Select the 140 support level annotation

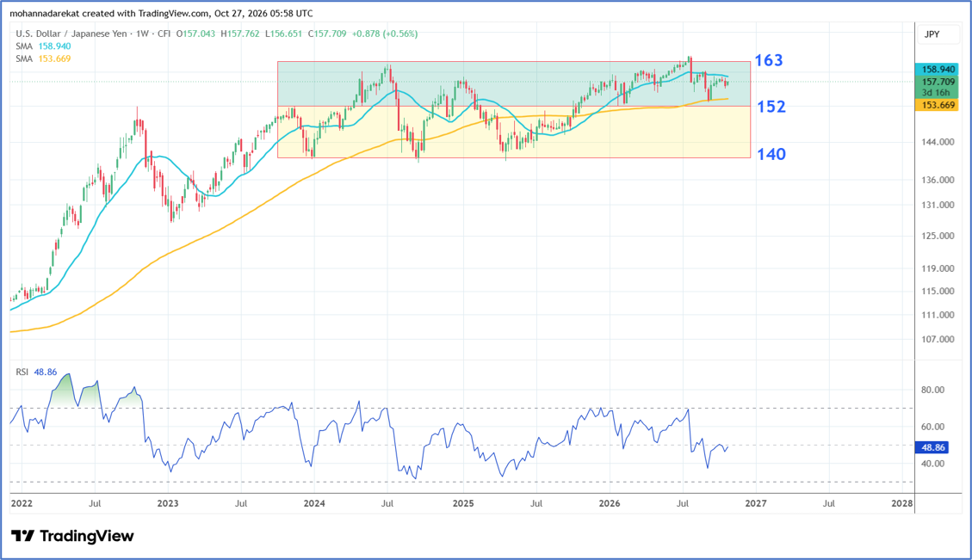point(771,154)
